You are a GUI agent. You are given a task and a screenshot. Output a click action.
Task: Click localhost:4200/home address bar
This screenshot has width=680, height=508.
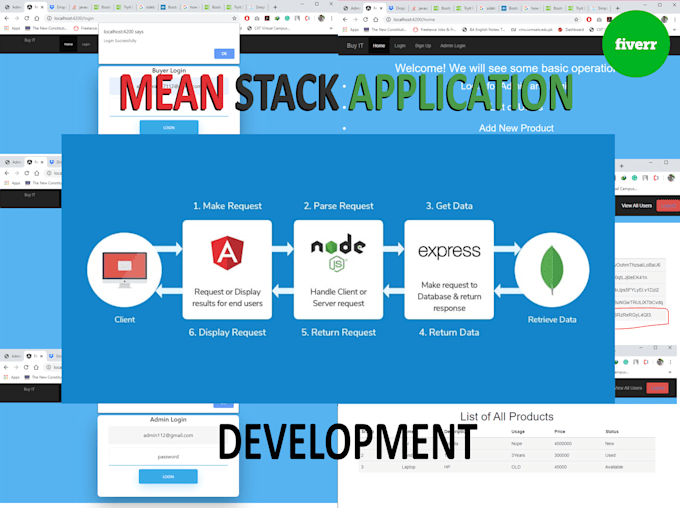(x=481, y=20)
